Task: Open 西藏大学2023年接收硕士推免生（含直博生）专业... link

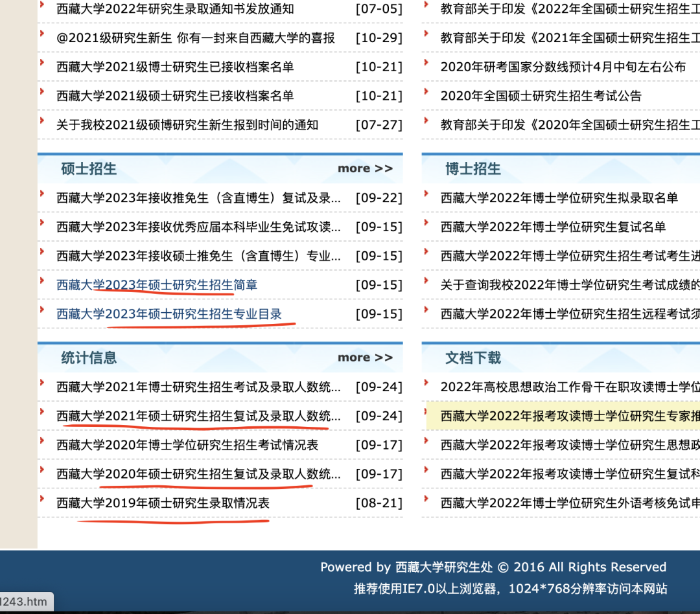Action: [199, 256]
